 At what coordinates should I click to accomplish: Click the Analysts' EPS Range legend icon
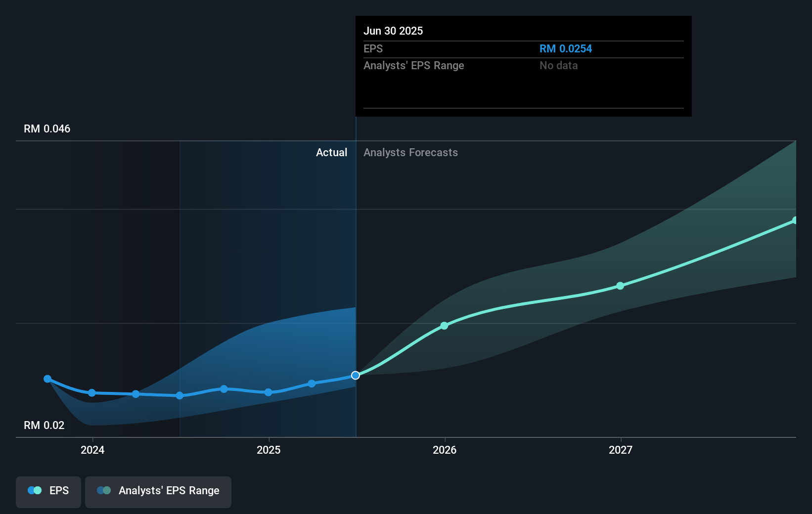pyautogui.click(x=103, y=490)
